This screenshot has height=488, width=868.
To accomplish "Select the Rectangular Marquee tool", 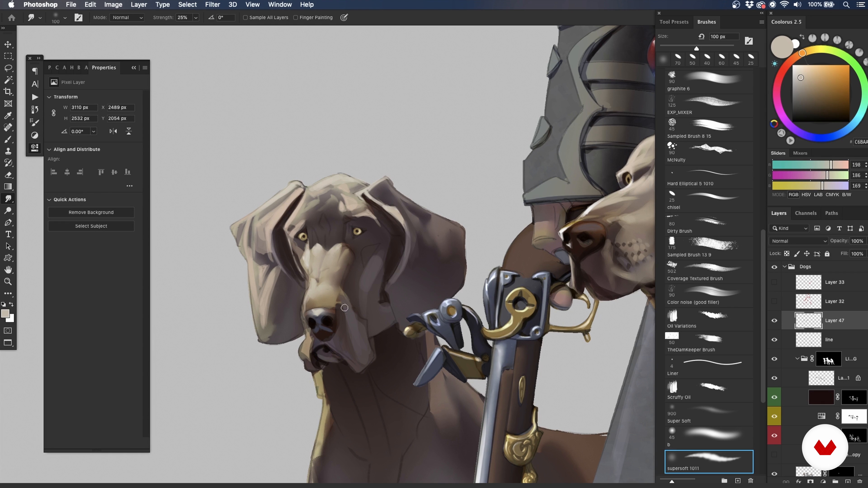I will 8,56.
